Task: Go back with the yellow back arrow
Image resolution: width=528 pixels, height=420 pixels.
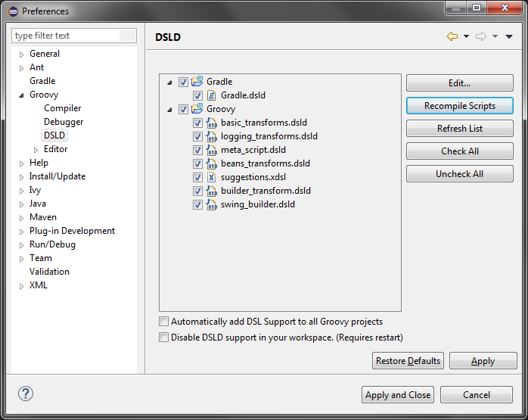Action: pyautogui.click(x=452, y=36)
